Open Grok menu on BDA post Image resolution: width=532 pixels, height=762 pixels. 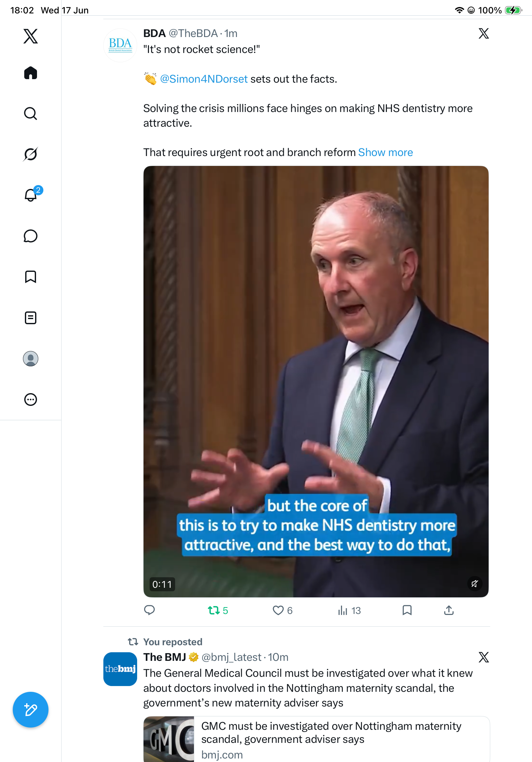click(484, 34)
